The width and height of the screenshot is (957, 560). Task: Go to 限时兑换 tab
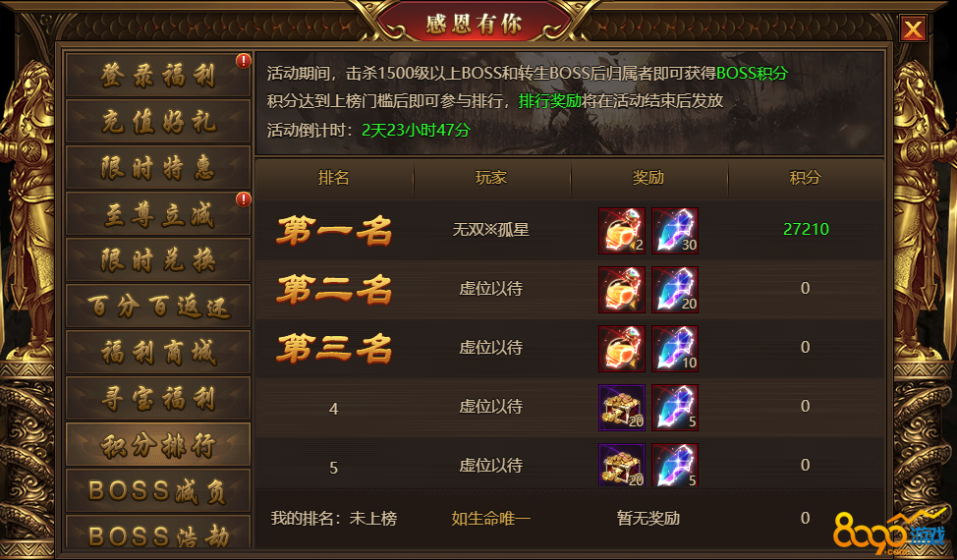point(158,260)
